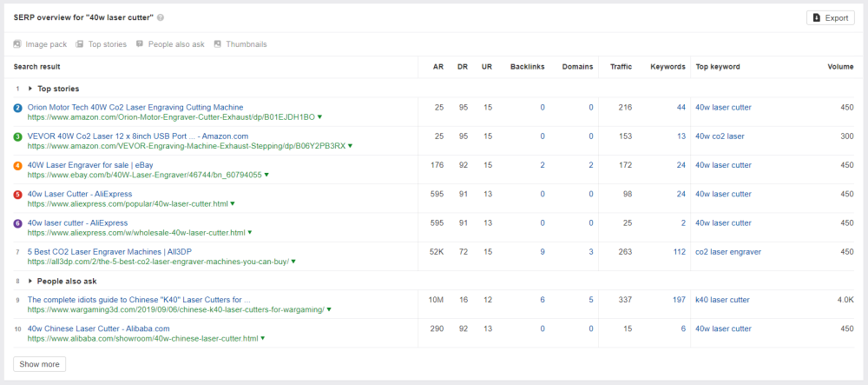The height and width of the screenshot is (385, 868).
Task: Open the Orion Motor Tech 40W result link
Action: tap(135, 108)
